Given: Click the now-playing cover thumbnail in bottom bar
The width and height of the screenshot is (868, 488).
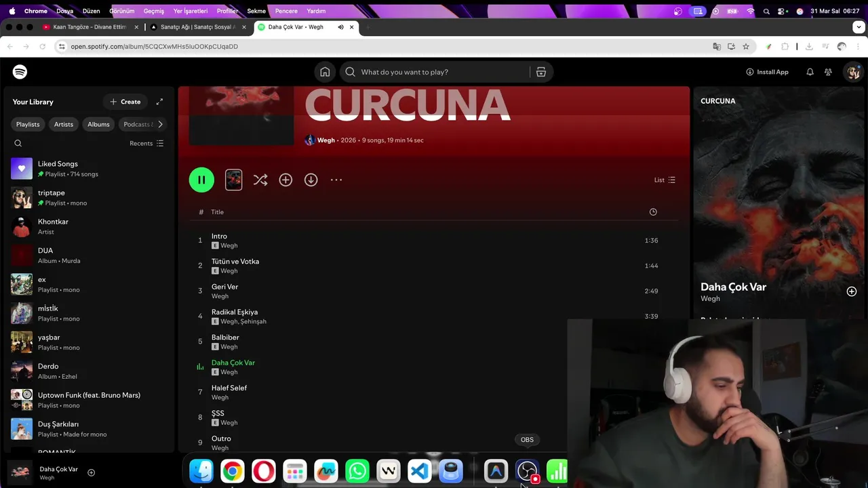Looking at the screenshot, I should tap(20, 472).
